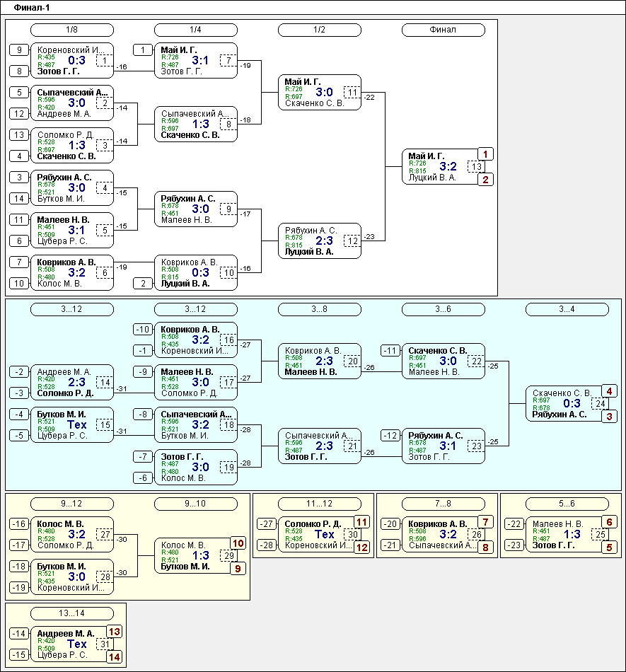Image resolution: width=626 pixels, height=672 pixels.
Task: Click the -12 box beside Рябухин in 3...6
Action: [390, 436]
